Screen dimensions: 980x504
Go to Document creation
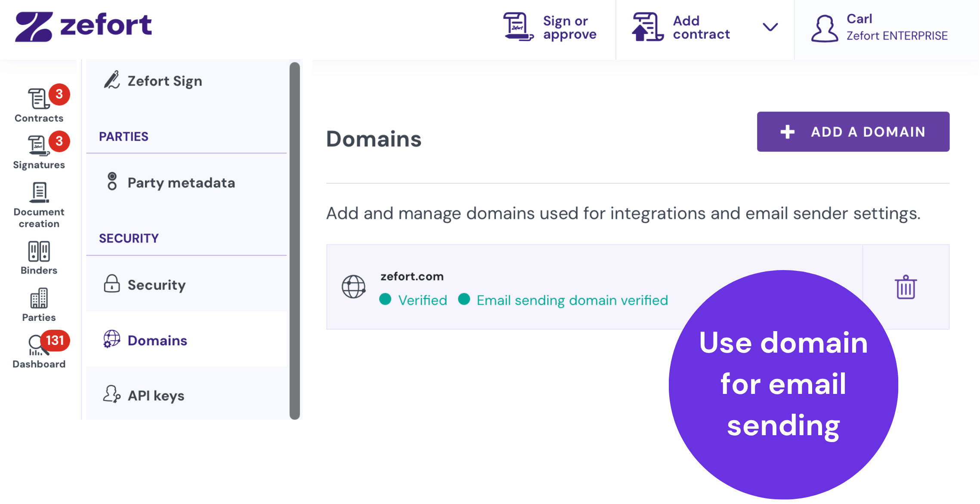[39, 206]
